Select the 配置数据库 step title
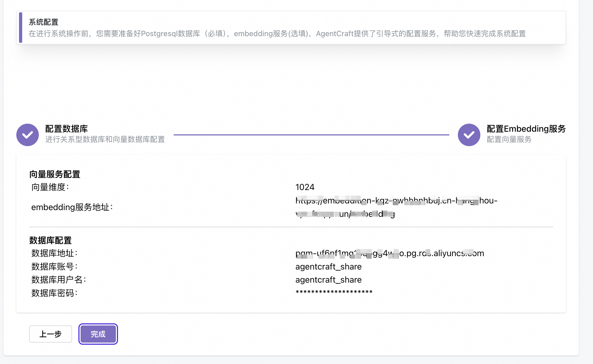The height and width of the screenshot is (364, 593). (x=66, y=129)
